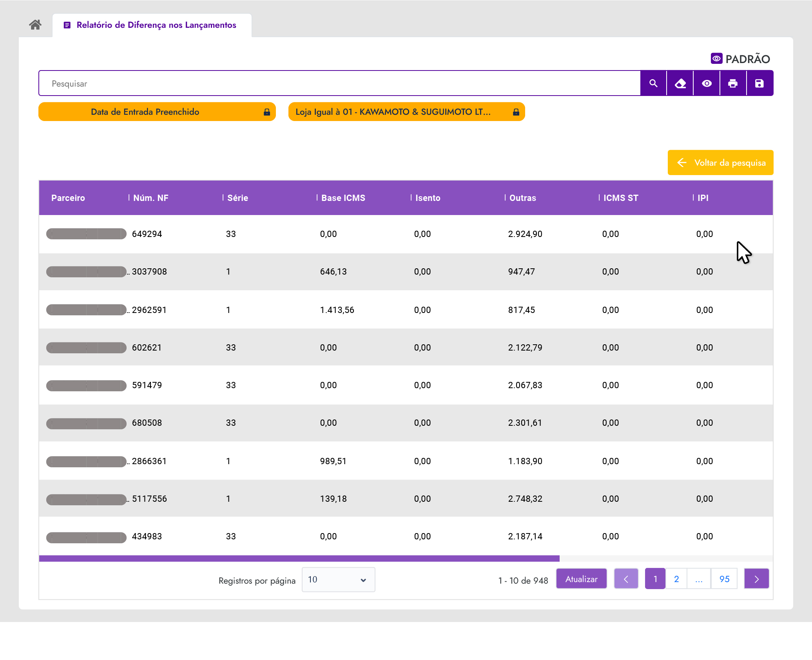Click the Atualizar button

581,579
